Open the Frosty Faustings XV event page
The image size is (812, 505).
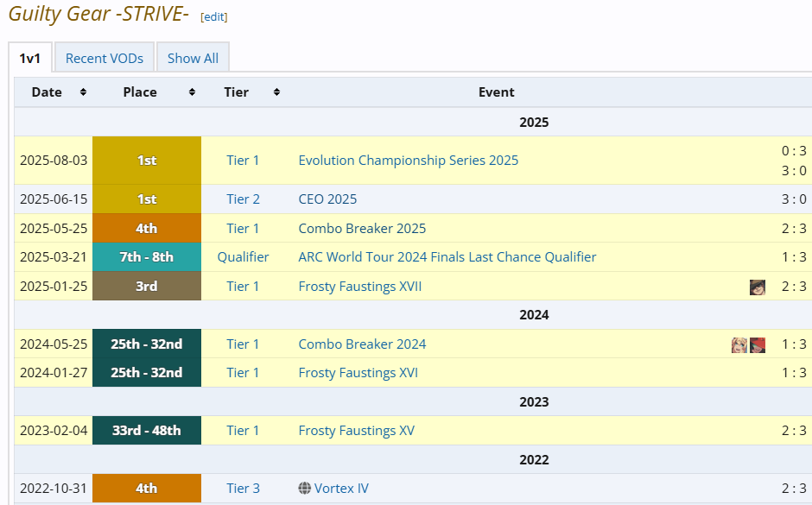pos(356,431)
